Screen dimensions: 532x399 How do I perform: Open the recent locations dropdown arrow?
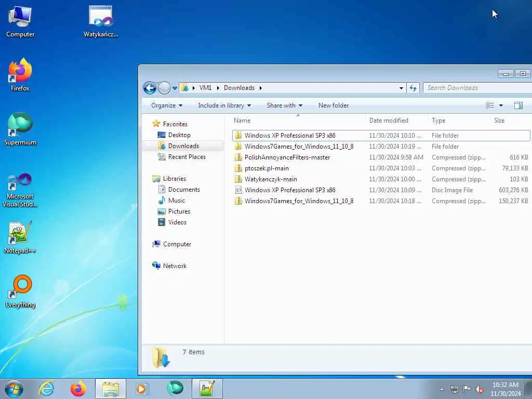(x=175, y=88)
